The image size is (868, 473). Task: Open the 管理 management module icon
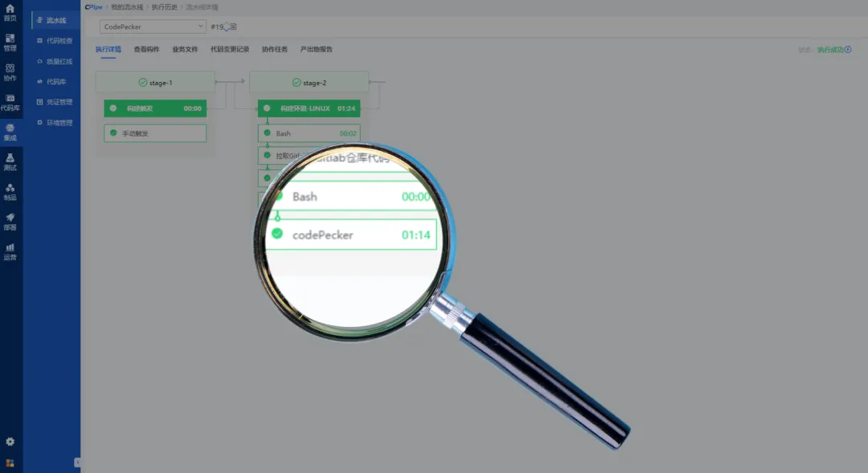coord(10,39)
